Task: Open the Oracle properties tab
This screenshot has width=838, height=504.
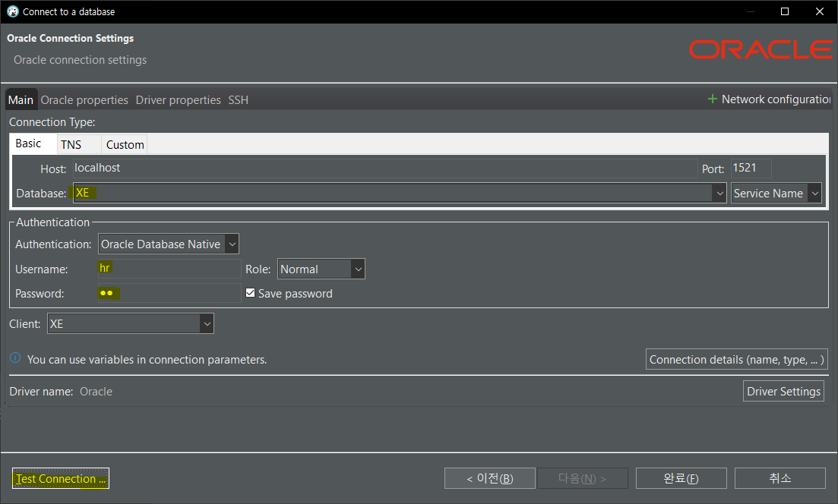Action: click(84, 100)
